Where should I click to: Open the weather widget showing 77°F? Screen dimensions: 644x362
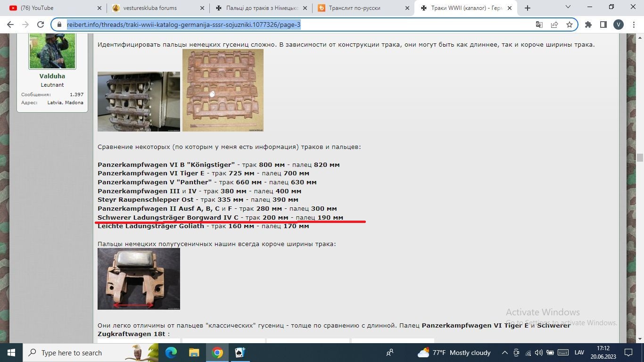454,353
